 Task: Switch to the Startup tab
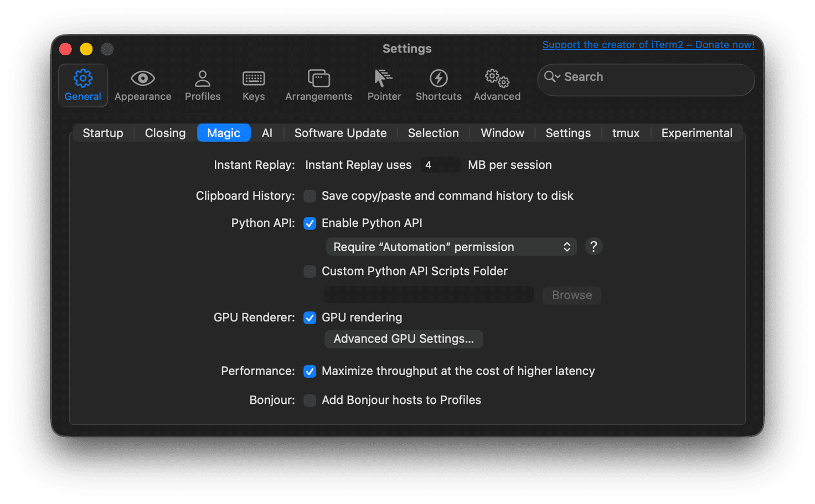point(102,133)
